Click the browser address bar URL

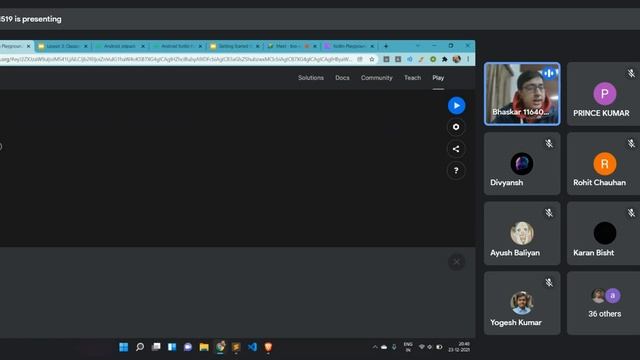(x=176, y=59)
